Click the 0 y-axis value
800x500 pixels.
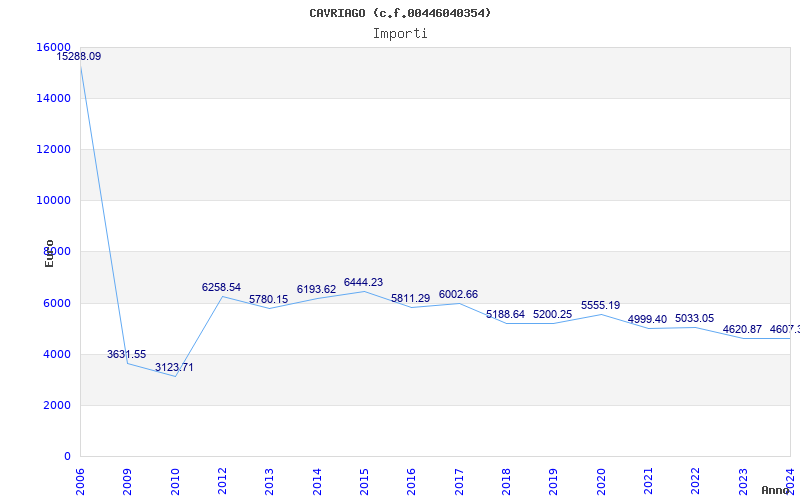(x=67, y=456)
